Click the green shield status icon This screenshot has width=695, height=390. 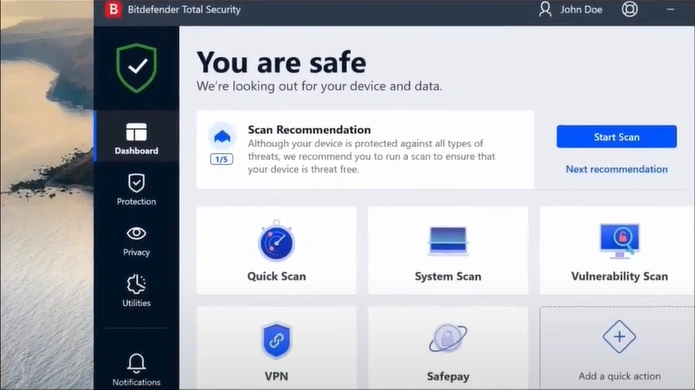(137, 68)
